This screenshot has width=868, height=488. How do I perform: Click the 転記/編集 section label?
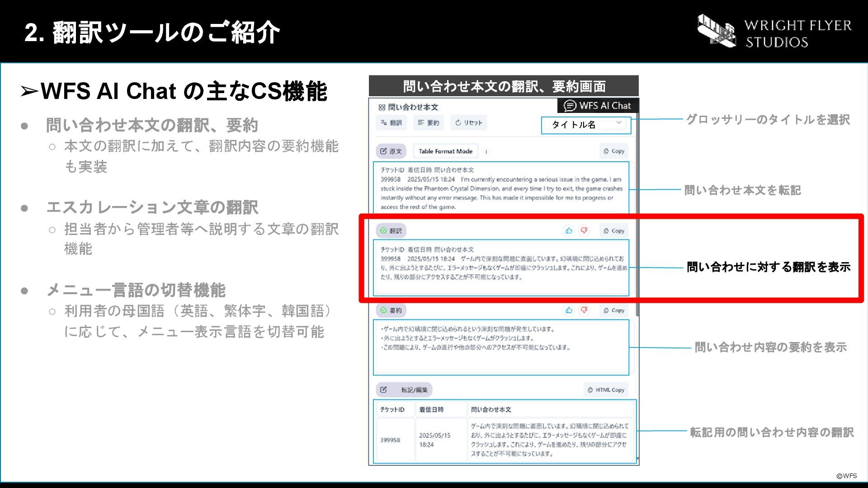coord(404,390)
